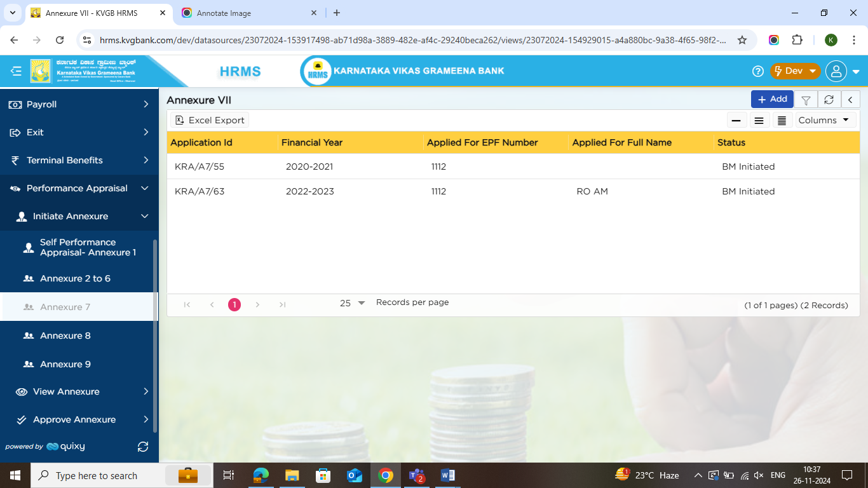
Task: Go to next page of records
Action: (257, 304)
